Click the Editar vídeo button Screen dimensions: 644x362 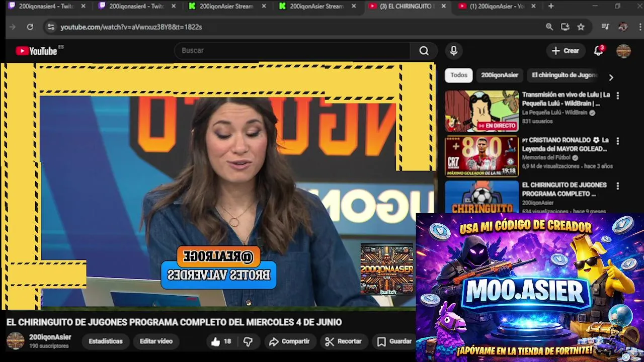click(156, 341)
